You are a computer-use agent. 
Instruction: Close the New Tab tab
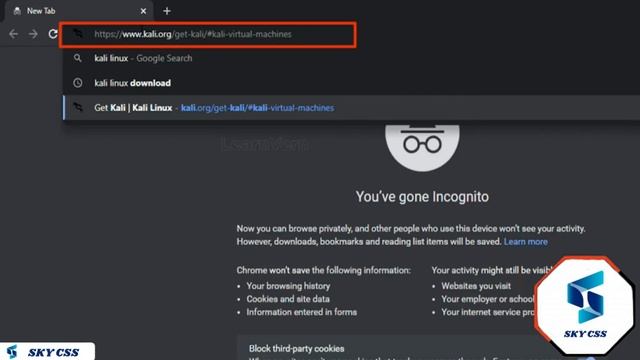coord(143,11)
